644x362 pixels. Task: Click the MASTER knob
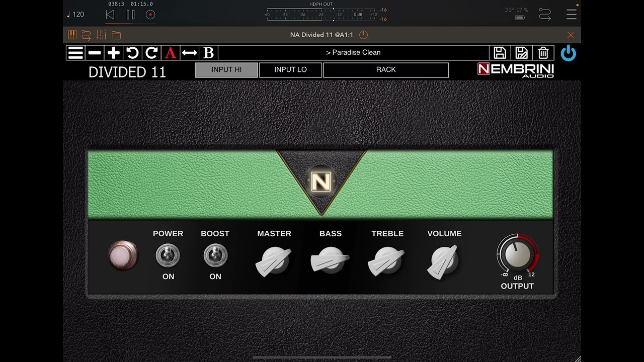[274, 262]
